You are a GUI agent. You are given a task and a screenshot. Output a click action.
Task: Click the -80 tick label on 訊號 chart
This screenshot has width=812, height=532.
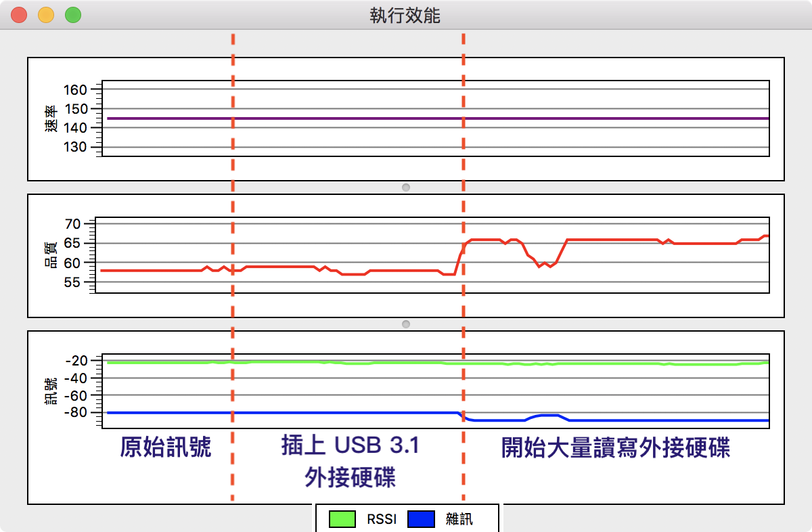[76, 412]
